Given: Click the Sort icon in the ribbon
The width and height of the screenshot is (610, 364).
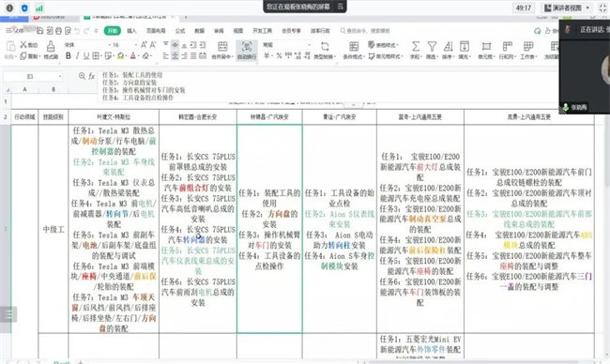Looking at the screenshot, I should coord(449,46).
